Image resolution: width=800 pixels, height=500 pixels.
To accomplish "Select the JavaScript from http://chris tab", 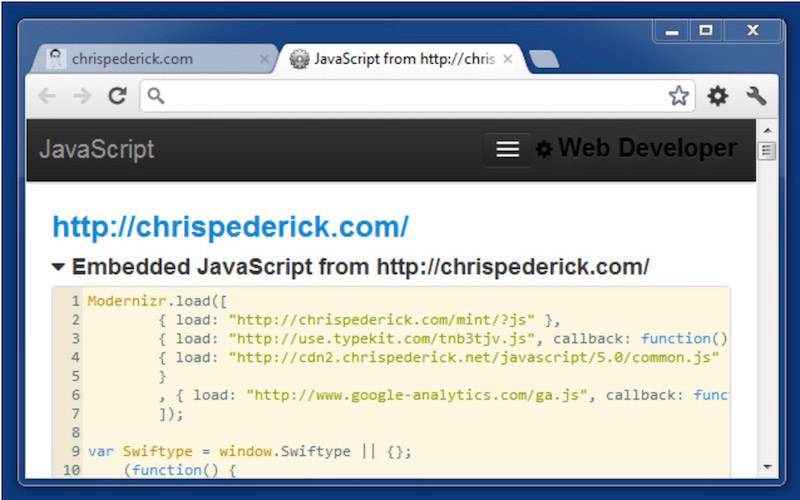I will pyautogui.click(x=401, y=59).
